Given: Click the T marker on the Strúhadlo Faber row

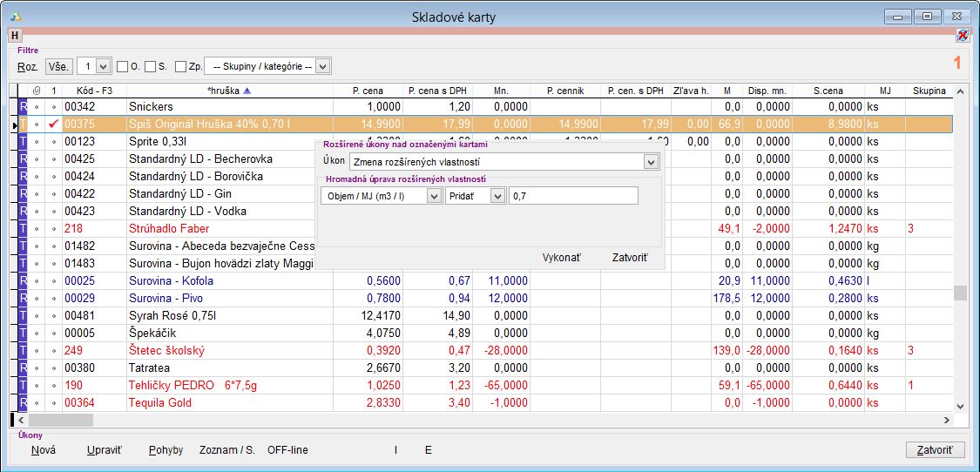Looking at the screenshot, I should (x=24, y=228).
